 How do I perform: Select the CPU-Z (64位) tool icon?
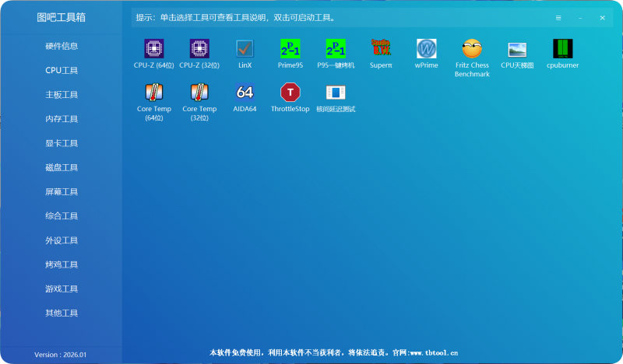(153, 49)
